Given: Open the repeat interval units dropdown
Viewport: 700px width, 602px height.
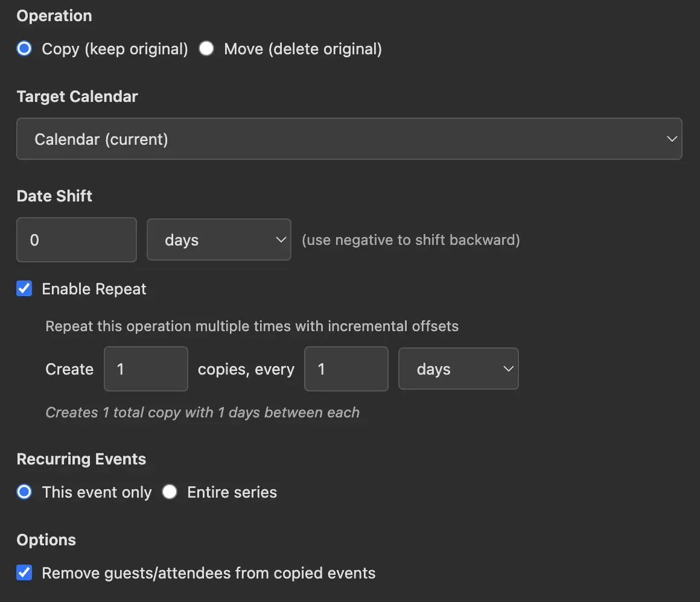Looking at the screenshot, I should [x=459, y=369].
